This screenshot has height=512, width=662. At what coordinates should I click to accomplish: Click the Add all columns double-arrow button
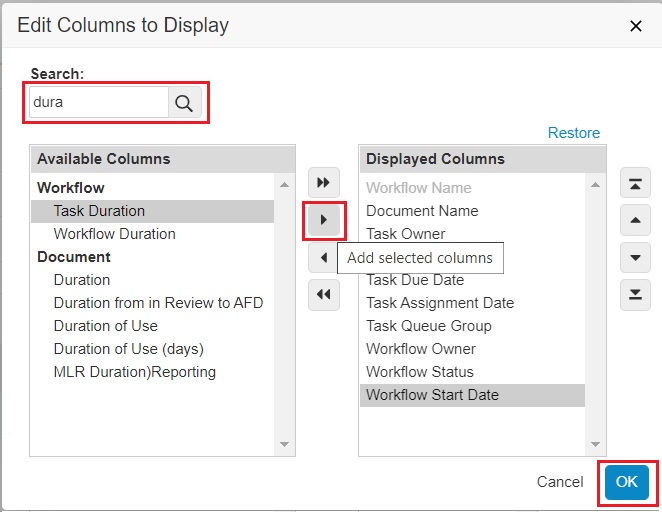[x=323, y=183]
